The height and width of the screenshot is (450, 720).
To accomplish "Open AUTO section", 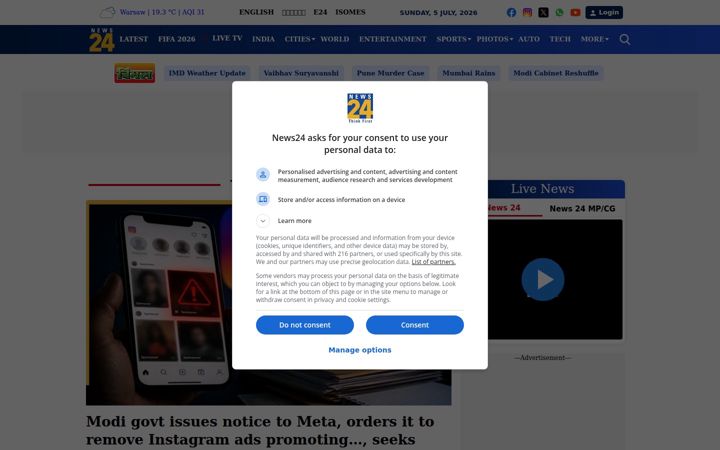I will (529, 39).
